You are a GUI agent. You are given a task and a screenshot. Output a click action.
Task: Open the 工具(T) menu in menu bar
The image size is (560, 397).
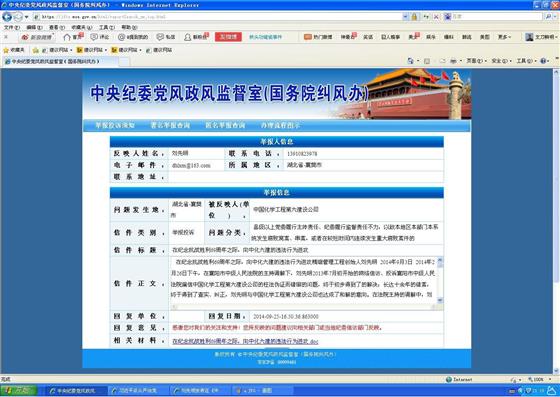[x=106, y=27]
